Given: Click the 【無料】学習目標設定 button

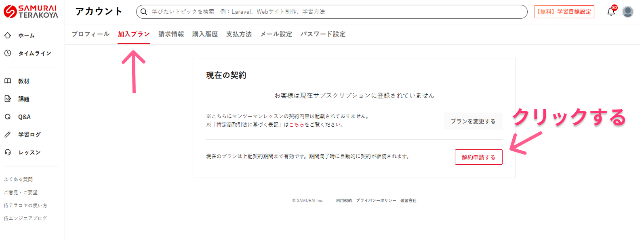Looking at the screenshot, I should [564, 12].
